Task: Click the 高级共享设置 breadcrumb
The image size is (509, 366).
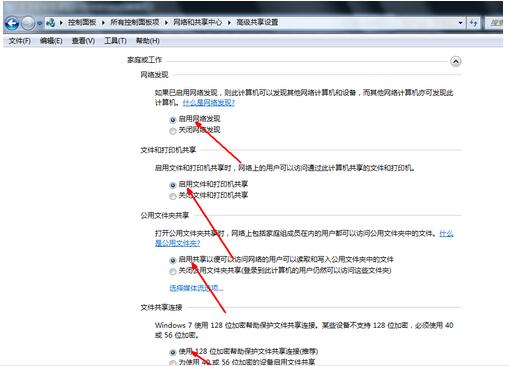Action: tap(257, 22)
